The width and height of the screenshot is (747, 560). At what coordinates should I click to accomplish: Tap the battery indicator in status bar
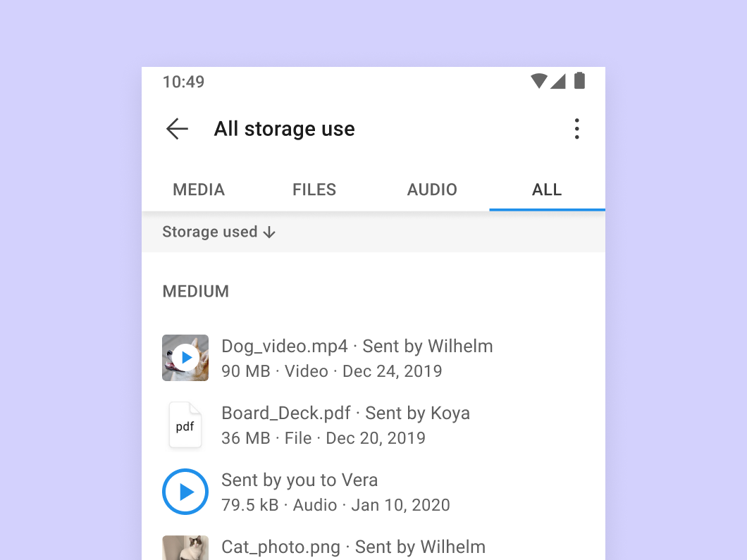click(579, 81)
